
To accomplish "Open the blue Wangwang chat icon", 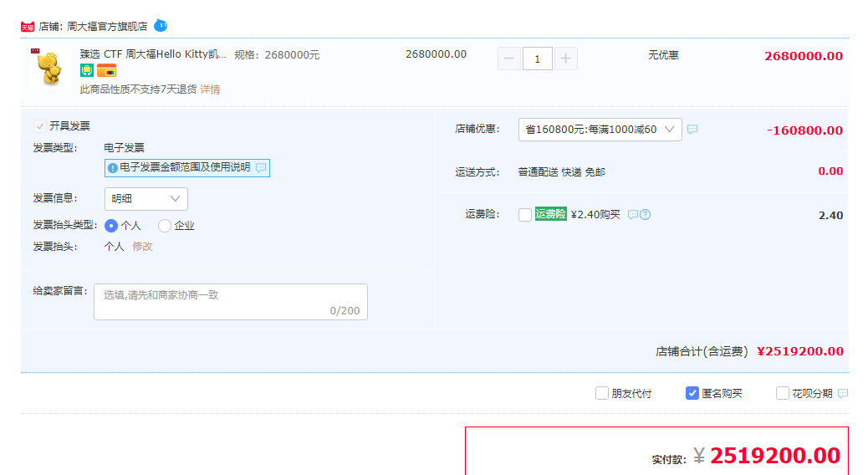I will click(161, 25).
